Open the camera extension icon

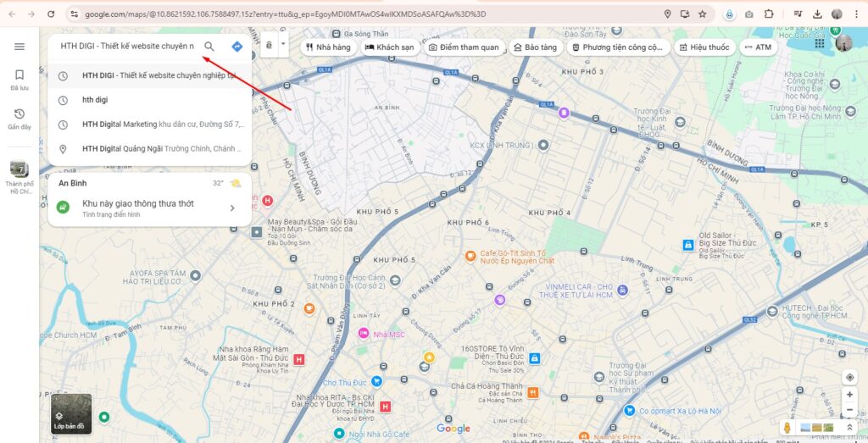click(x=749, y=14)
